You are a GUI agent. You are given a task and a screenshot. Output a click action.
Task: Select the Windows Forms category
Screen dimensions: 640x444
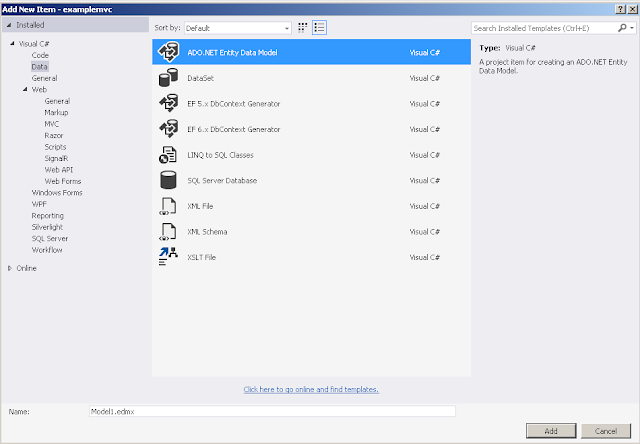click(x=57, y=192)
